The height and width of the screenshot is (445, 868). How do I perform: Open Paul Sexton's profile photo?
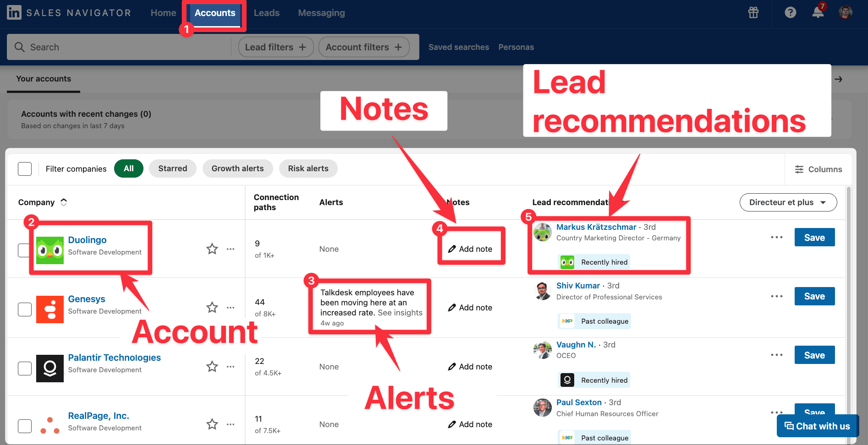pos(543,407)
